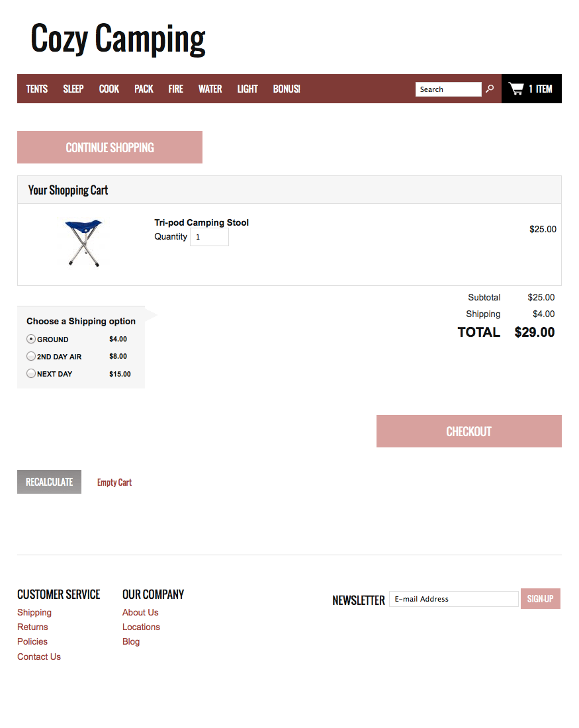Choose 2nd Day Air shipping
Viewport: 579px width, 728px height.
(x=31, y=356)
